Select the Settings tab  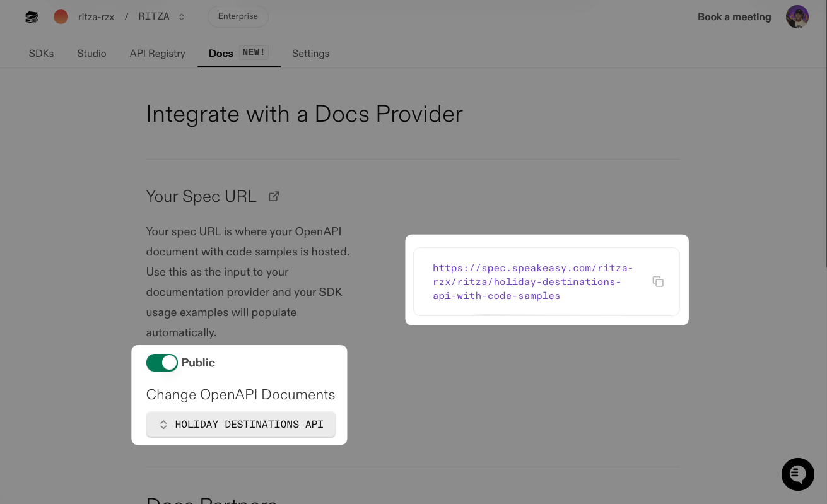[x=310, y=54]
